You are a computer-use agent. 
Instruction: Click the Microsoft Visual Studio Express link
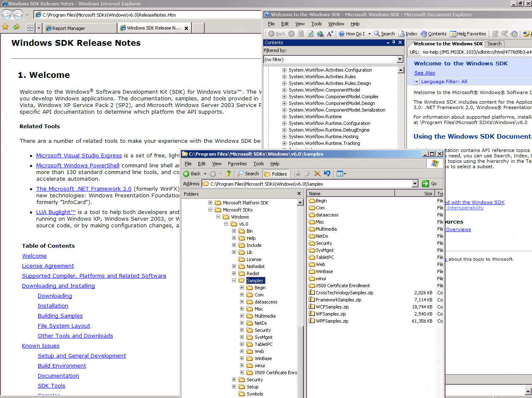[x=79, y=155]
